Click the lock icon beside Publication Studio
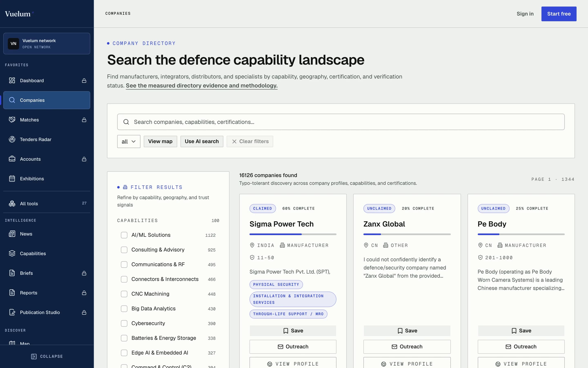The height and width of the screenshot is (368, 588). tap(84, 312)
